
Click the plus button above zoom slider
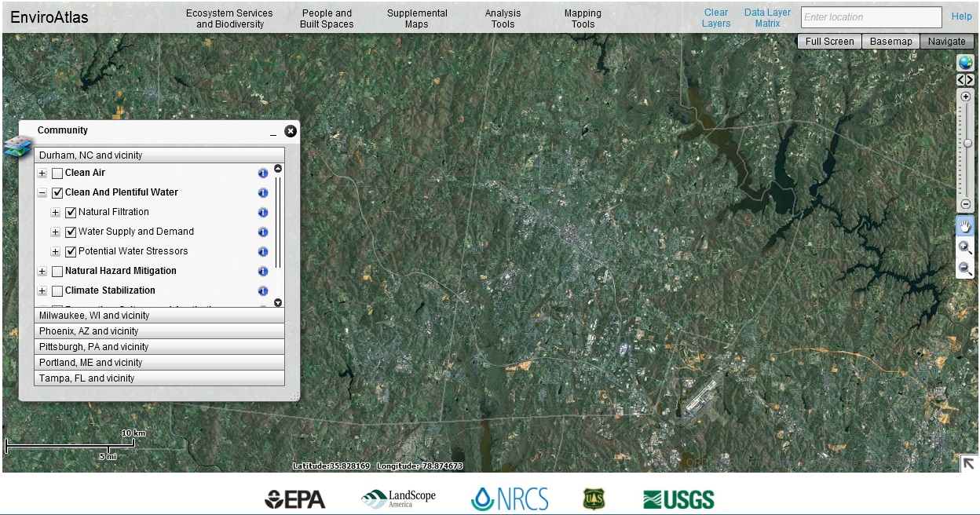[966, 96]
